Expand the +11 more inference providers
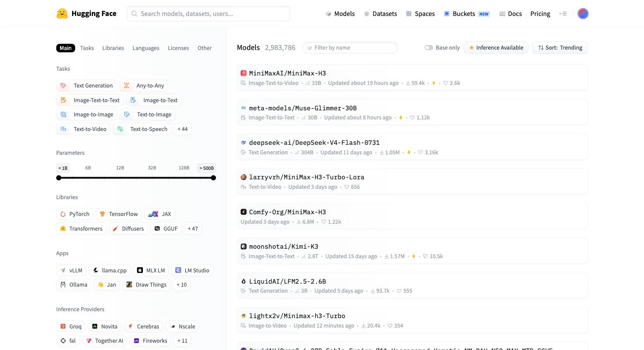 click(182, 341)
